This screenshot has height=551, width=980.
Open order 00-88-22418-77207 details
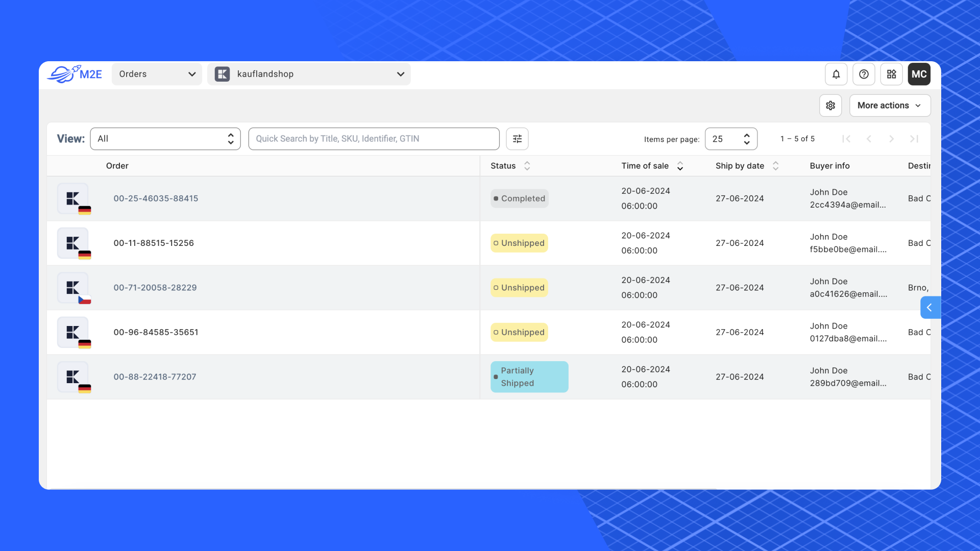coord(155,377)
